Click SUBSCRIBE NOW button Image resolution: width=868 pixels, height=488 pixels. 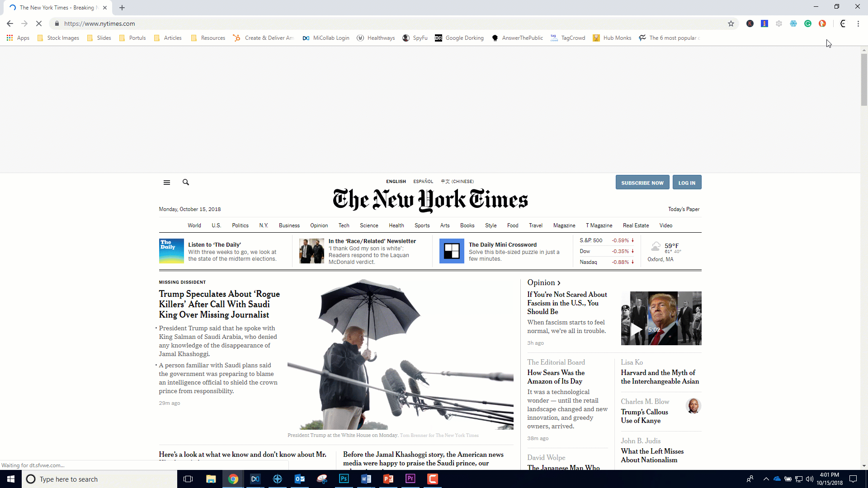coord(643,183)
